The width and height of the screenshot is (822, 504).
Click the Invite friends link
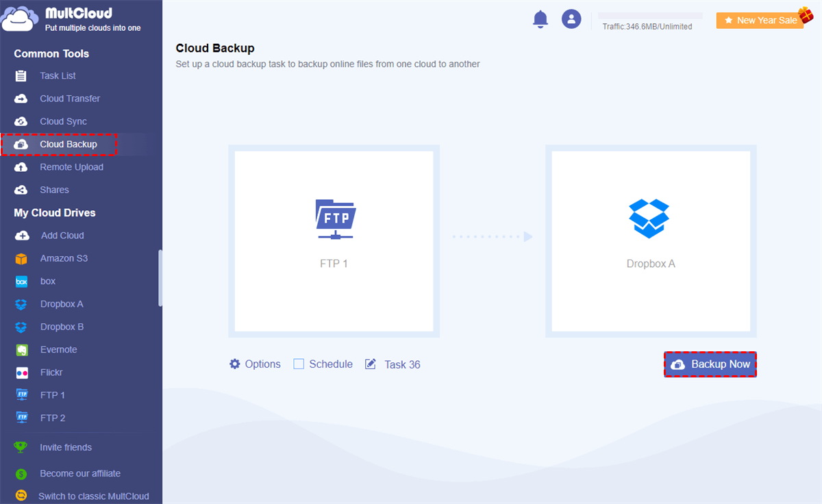click(x=66, y=447)
